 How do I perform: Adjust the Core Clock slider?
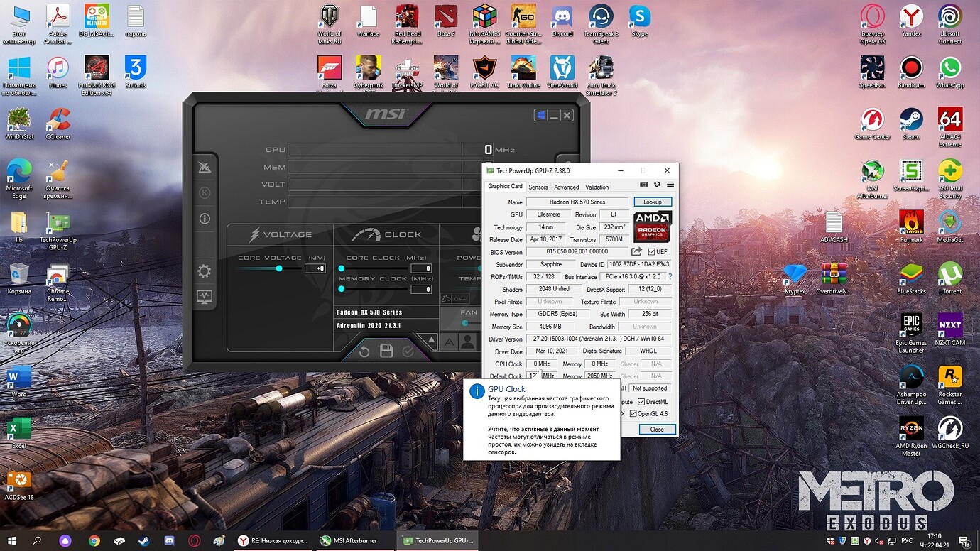tap(342, 268)
